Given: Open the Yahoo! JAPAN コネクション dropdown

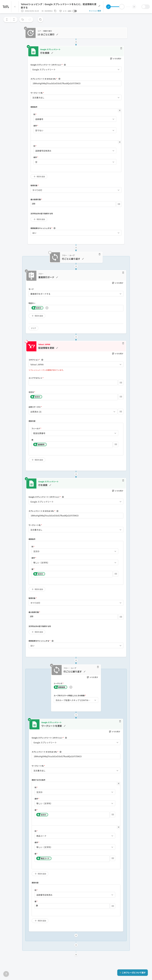Looking at the screenshot, I should 76,364.
